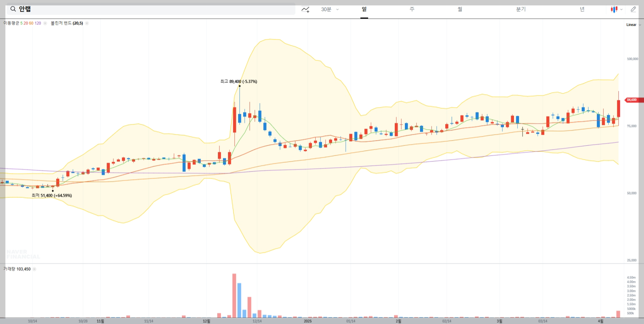Click the 2025 date axis label
This screenshot has height=324, width=644.
tap(308, 321)
